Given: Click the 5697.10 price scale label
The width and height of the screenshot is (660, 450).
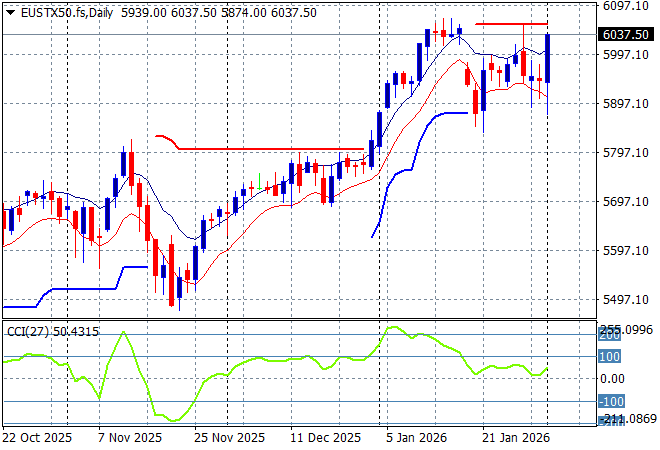Looking at the screenshot, I should click(x=625, y=202).
